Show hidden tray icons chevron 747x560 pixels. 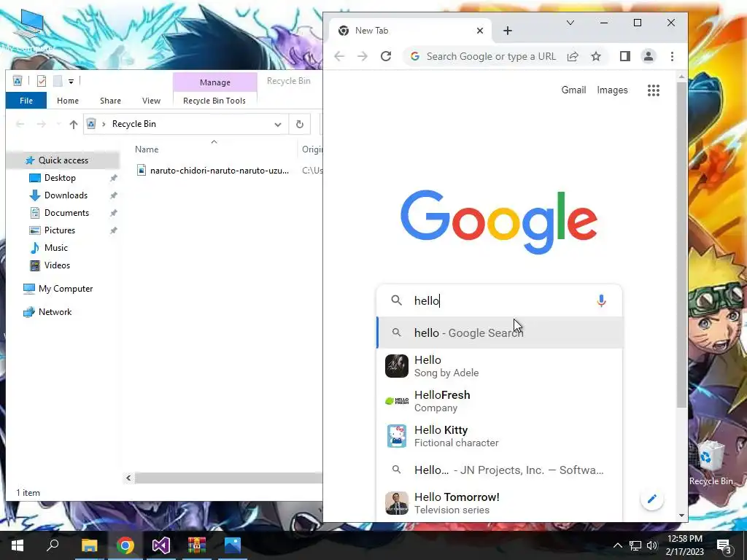pos(617,545)
